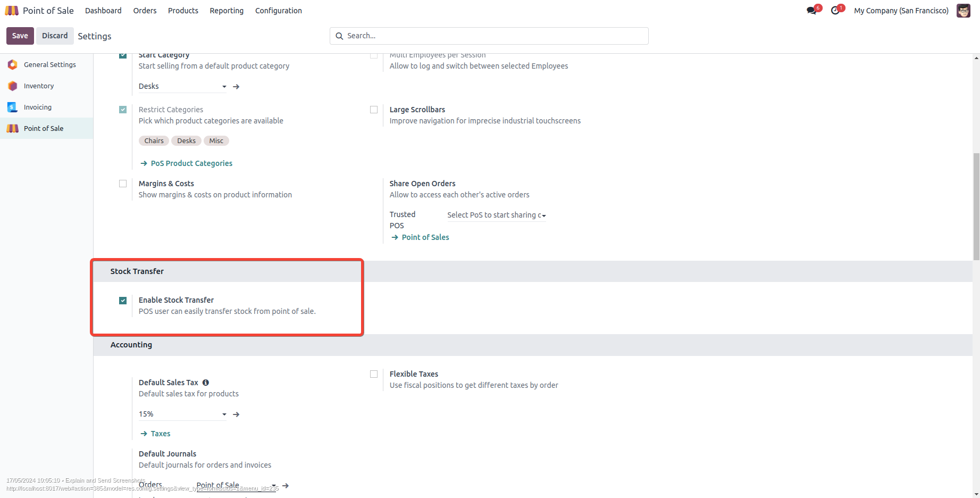Click the Point of Sale app logo
Viewport: 980px width, 498px height.
[x=12, y=11]
